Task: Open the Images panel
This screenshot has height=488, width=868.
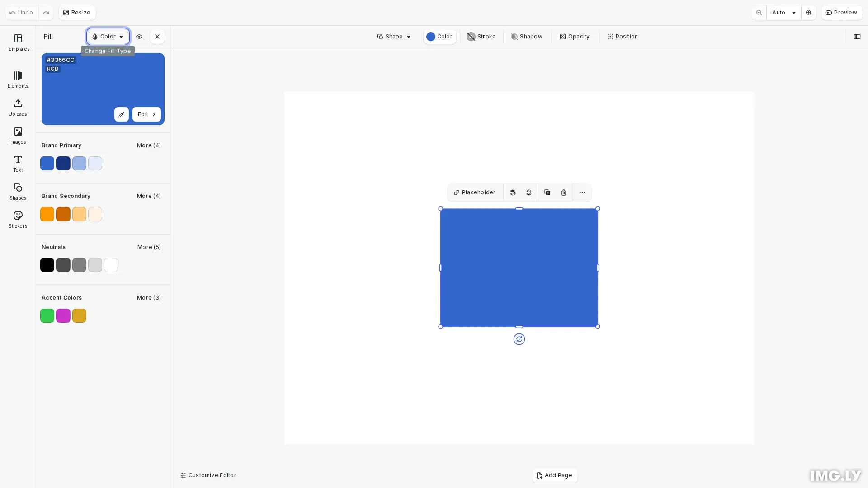Action: coord(18,135)
